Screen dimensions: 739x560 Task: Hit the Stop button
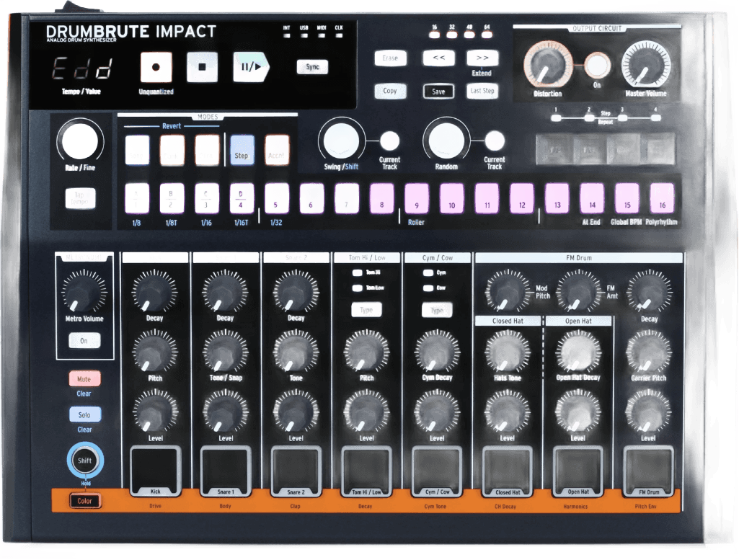[x=202, y=67]
